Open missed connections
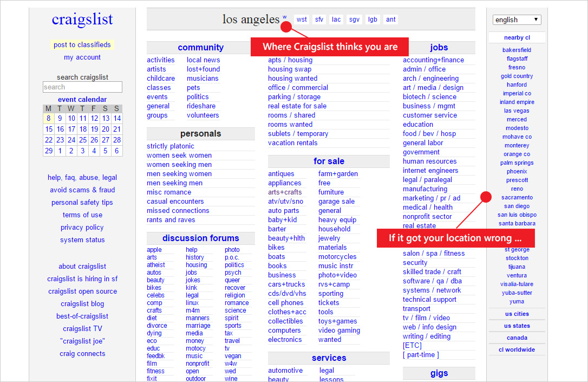The width and height of the screenshot is (588, 382). coord(178,211)
